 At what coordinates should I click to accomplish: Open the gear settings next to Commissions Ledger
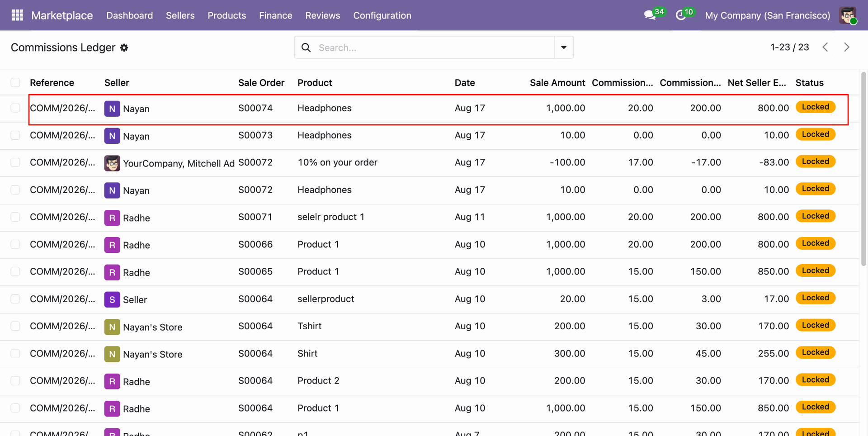[124, 47]
